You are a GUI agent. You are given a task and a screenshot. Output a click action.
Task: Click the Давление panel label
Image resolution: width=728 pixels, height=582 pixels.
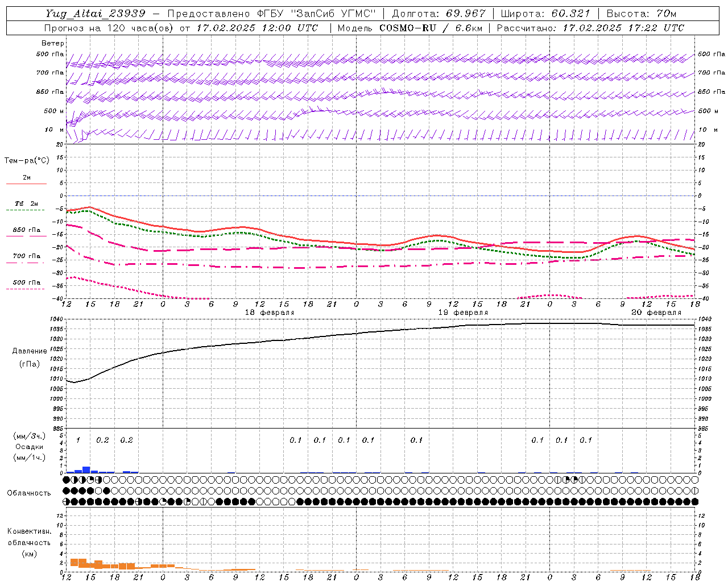pos(30,351)
